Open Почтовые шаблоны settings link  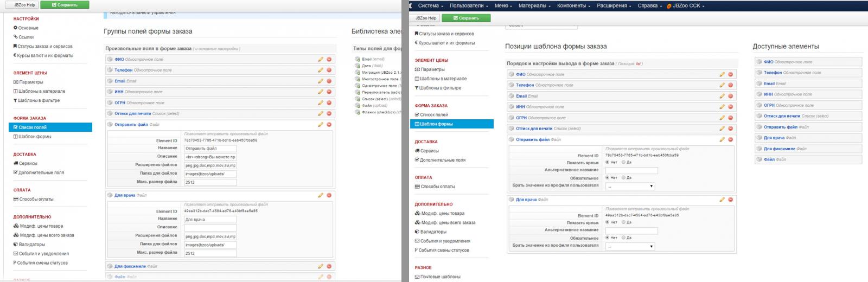coord(440,277)
